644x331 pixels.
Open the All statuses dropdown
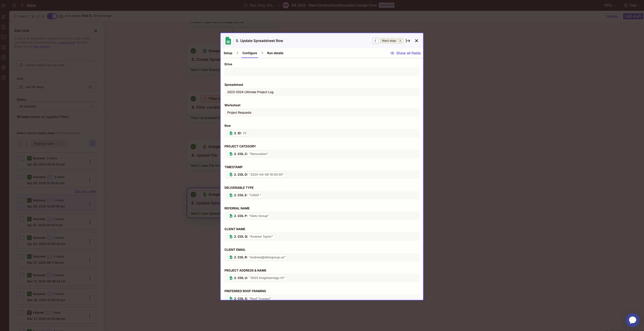click(56, 107)
